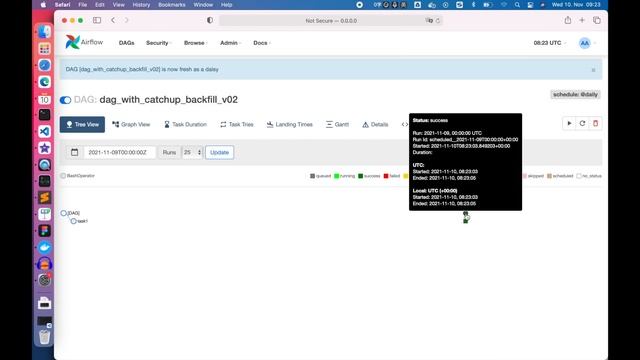640x360 pixels.
Task: Open the Admin dropdown menu
Action: point(230,43)
